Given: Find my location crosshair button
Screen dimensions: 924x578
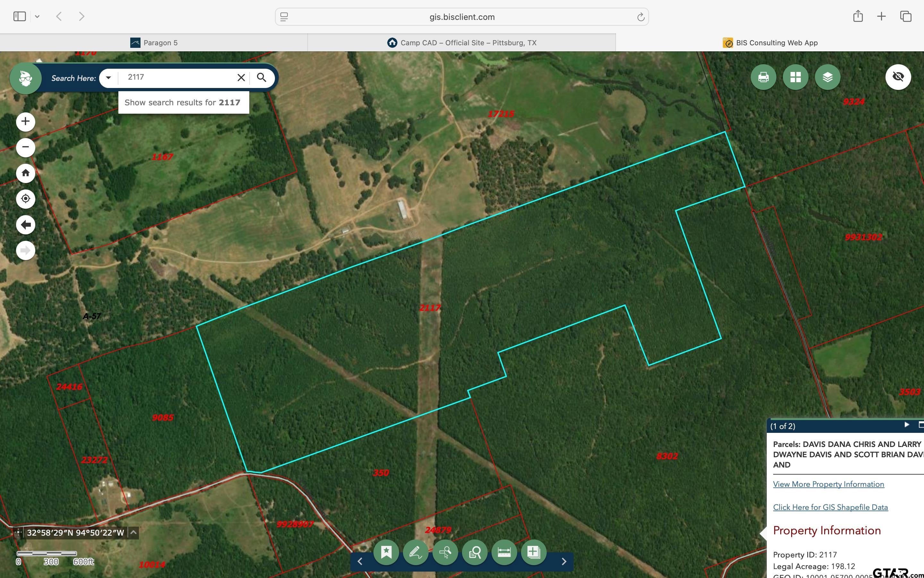Looking at the screenshot, I should tap(26, 199).
